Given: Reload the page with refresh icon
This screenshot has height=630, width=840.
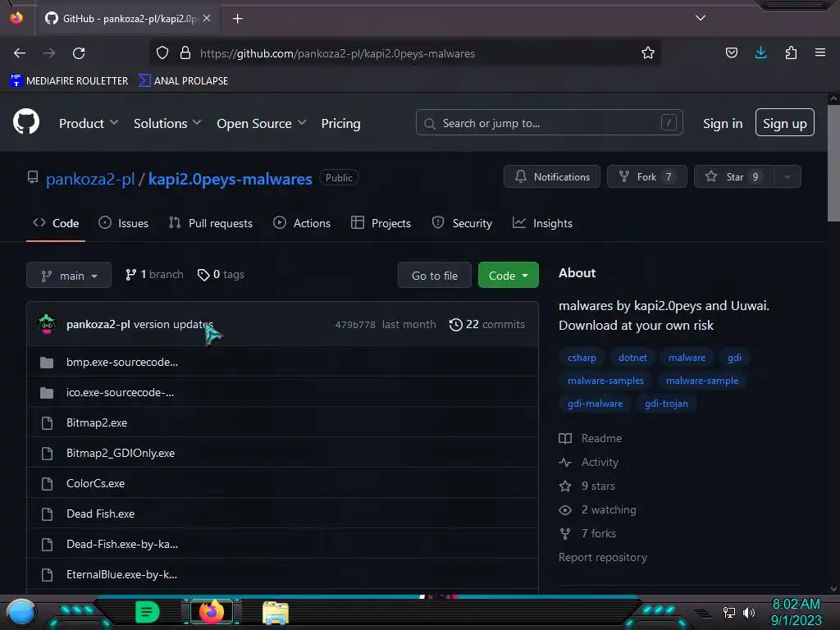Looking at the screenshot, I should pos(79,53).
